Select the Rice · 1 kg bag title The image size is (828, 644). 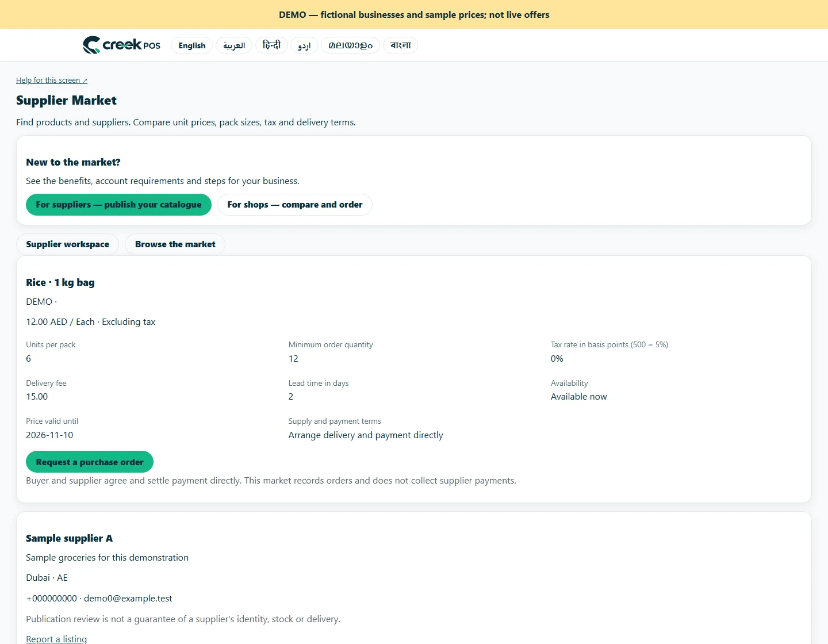[x=60, y=282]
